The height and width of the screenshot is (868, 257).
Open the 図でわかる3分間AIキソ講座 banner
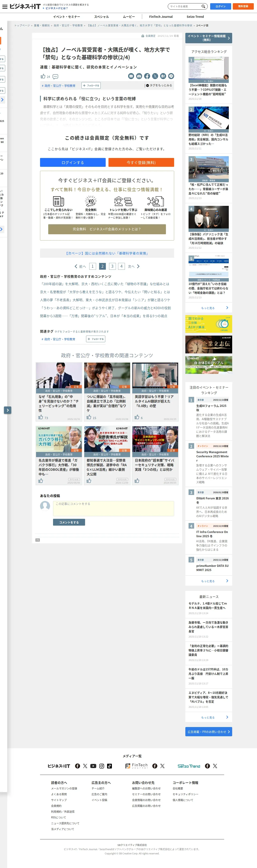pos(209,324)
